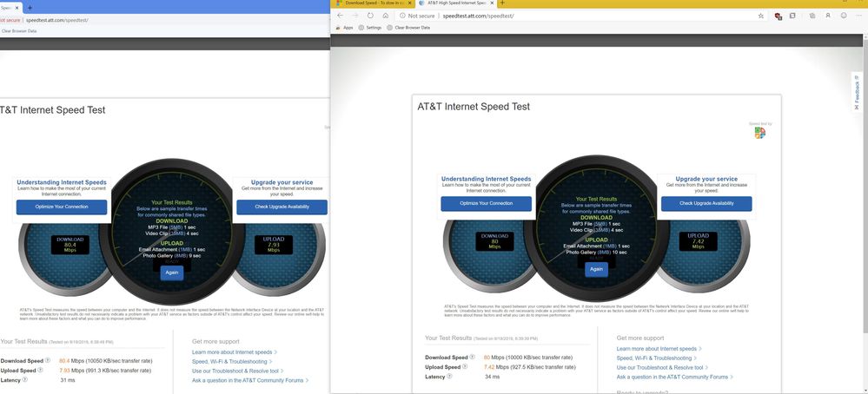
Task: Open AT&T Community Forums link in left window
Action: pos(250,380)
